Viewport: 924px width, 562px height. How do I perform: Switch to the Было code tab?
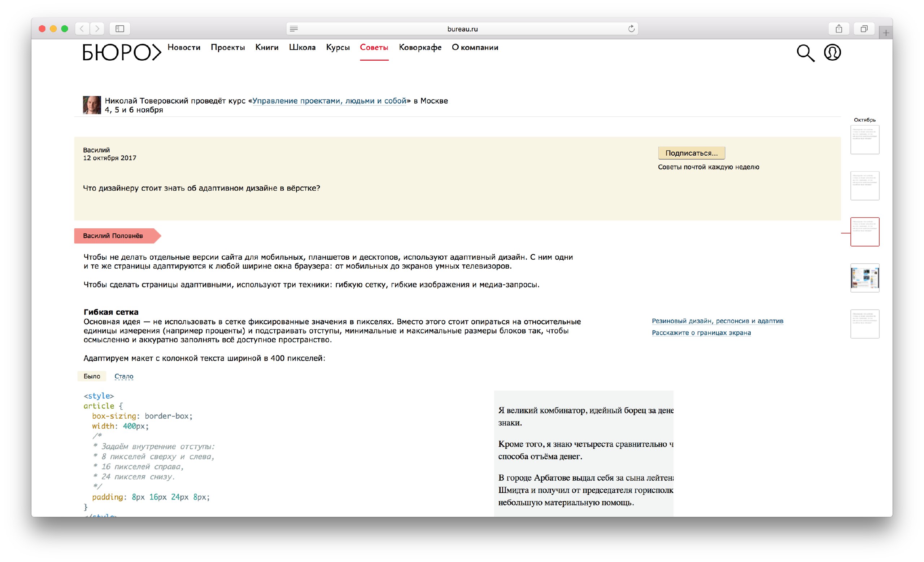[x=92, y=376]
